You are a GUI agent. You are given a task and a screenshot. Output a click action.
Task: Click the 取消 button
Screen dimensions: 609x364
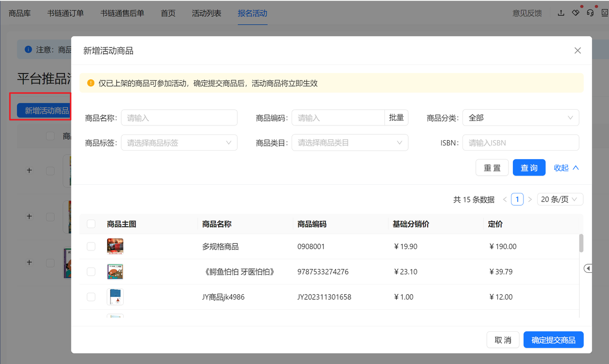(x=503, y=340)
